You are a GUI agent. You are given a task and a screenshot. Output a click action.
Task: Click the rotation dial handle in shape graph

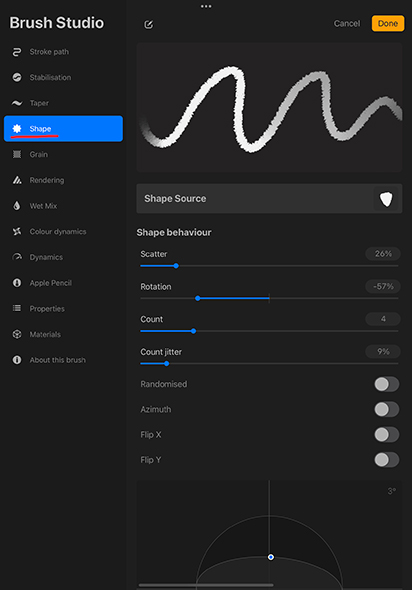271,557
